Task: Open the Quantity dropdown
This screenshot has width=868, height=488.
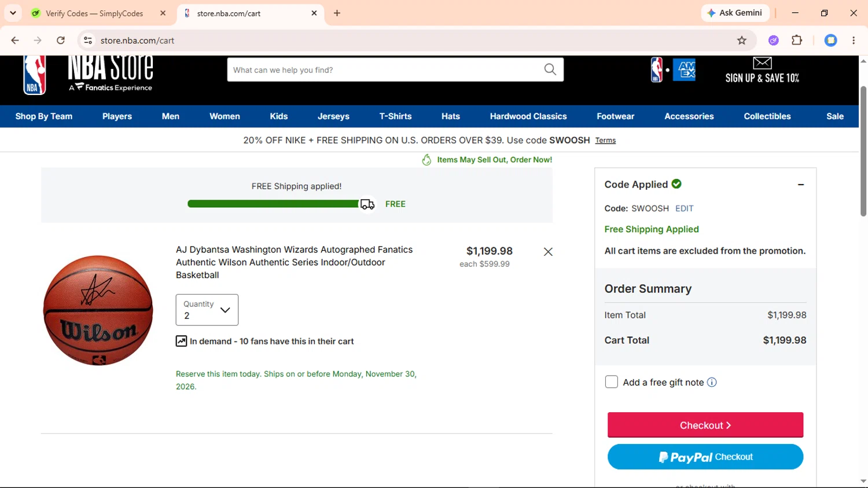Action: (207, 310)
